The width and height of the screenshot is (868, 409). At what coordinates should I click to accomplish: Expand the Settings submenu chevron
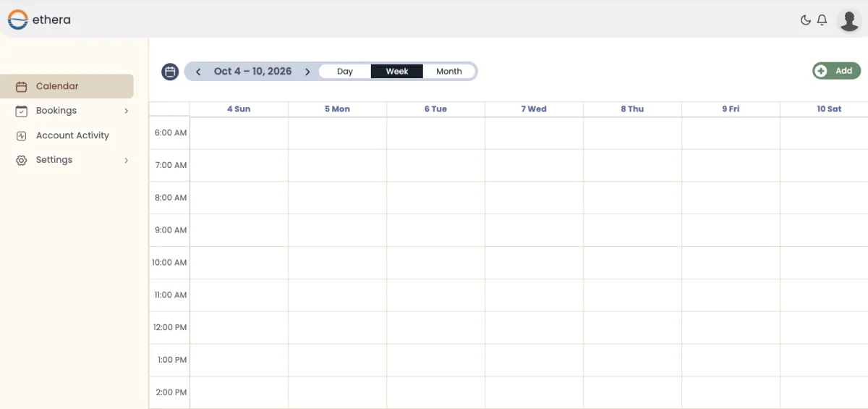coord(127,160)
